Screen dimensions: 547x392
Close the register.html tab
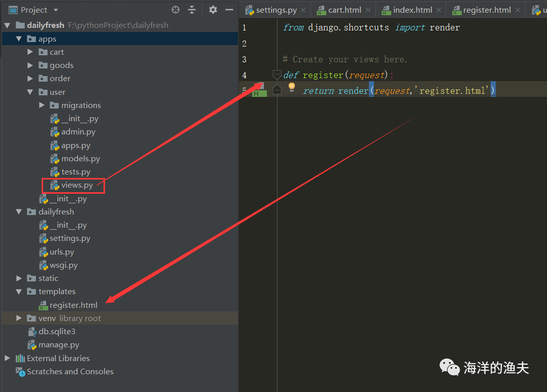518,10
